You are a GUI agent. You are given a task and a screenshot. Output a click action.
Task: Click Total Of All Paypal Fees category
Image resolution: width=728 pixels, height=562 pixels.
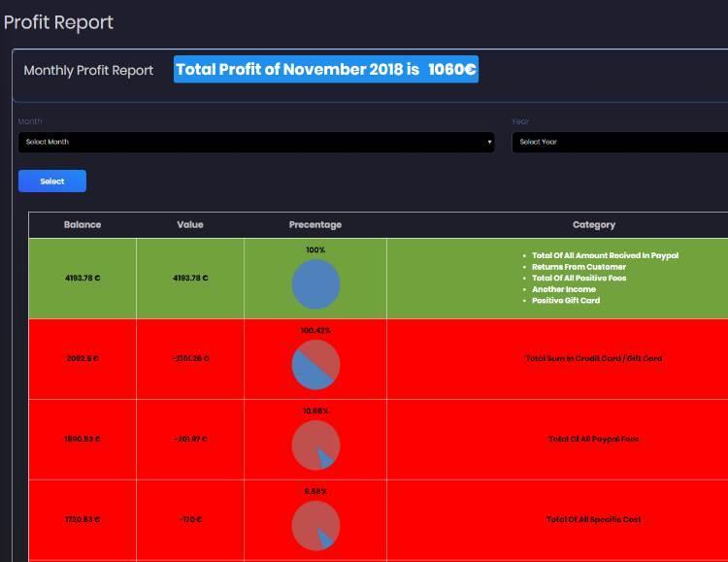click(593, 439)
